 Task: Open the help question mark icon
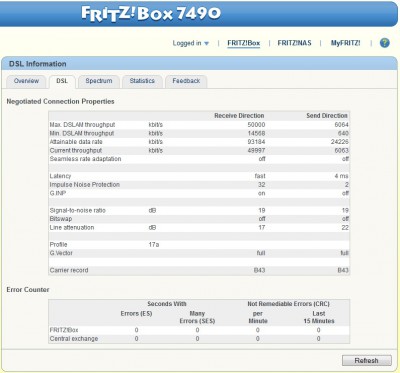coord(384,43)
